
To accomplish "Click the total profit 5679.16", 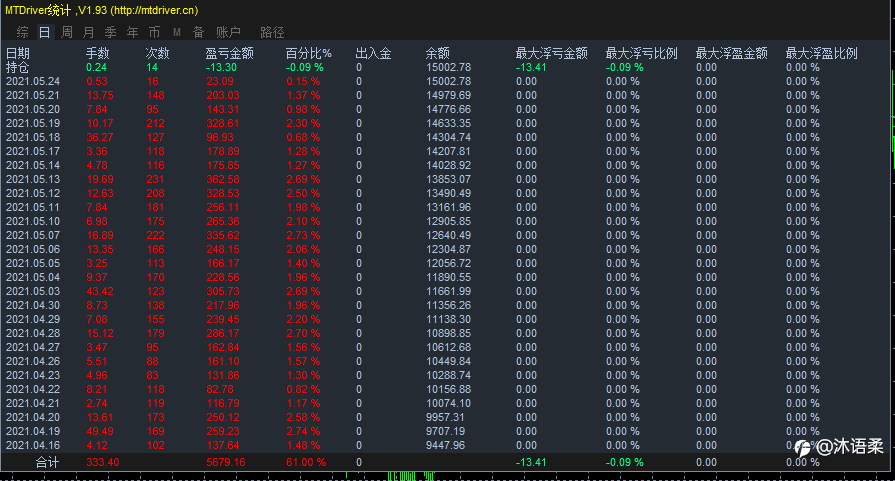I will click(226, 462).
